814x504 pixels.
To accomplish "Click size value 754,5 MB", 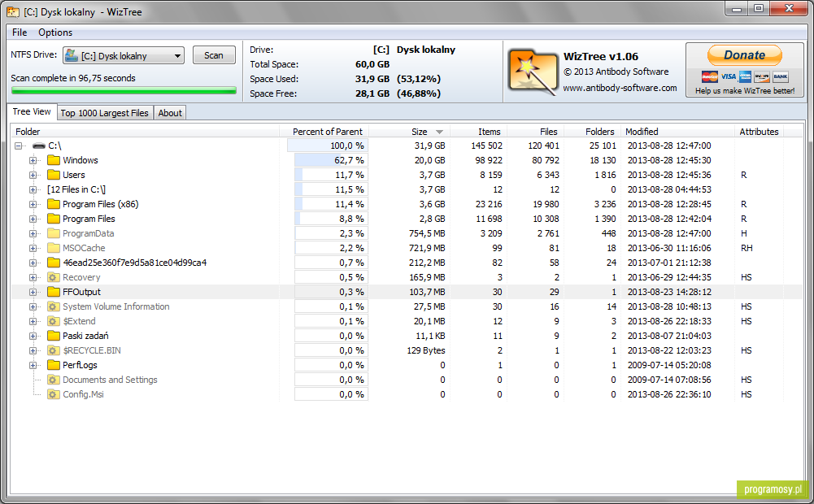I will [427, 233].
